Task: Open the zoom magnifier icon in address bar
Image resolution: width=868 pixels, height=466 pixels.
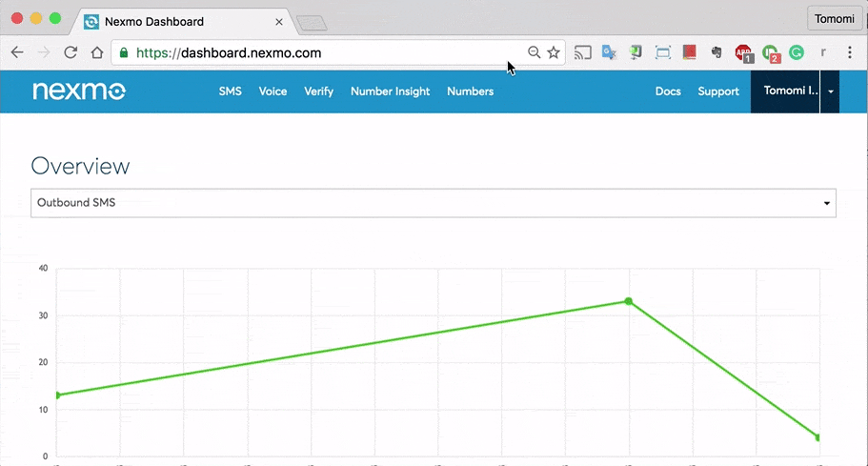Action: point(534,52)
